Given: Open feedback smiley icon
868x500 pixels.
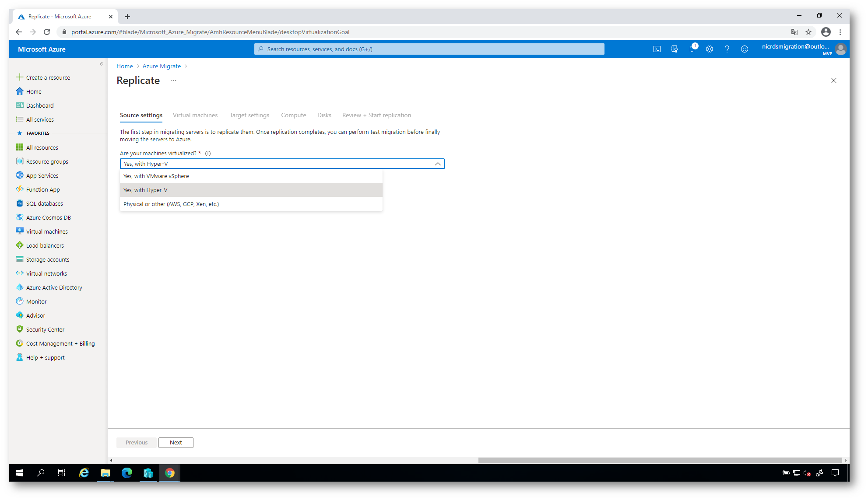Looking at the screenshot, I should tap(745, 49).
